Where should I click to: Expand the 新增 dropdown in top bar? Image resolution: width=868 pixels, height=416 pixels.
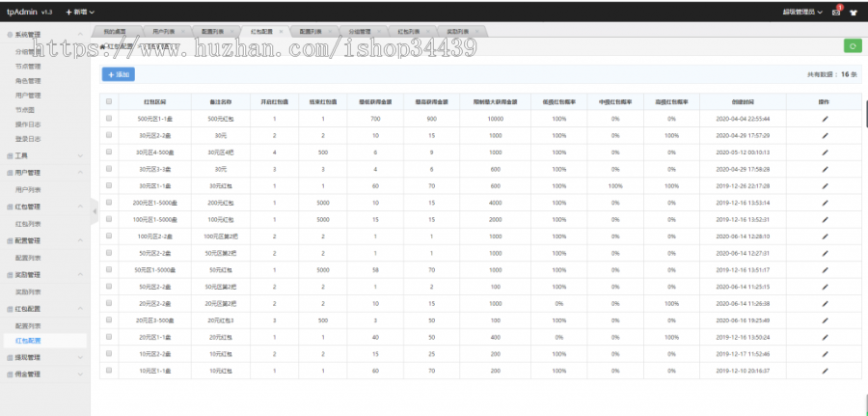click(x=80, y=12)
